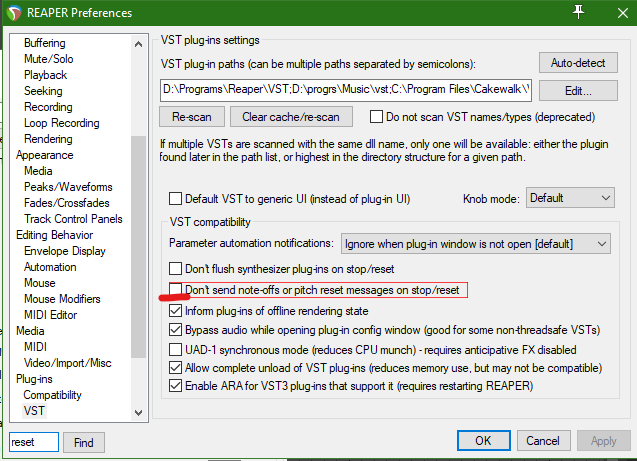Open Automation preferences

50,267
